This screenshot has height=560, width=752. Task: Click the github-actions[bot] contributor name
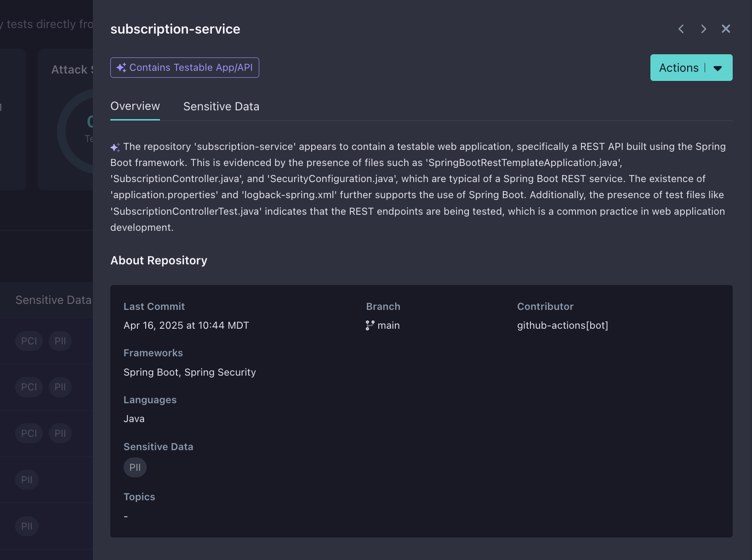coord(563,325)
